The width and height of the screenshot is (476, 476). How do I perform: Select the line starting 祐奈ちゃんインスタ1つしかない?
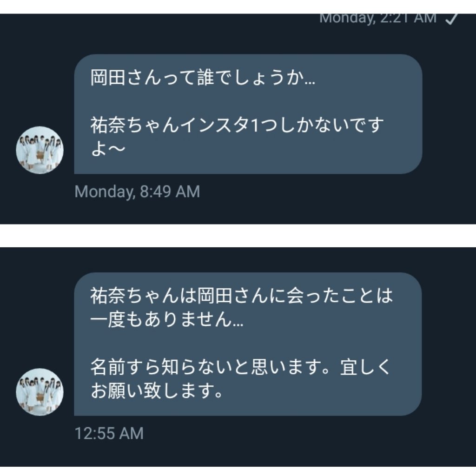(x=237, y=125)
